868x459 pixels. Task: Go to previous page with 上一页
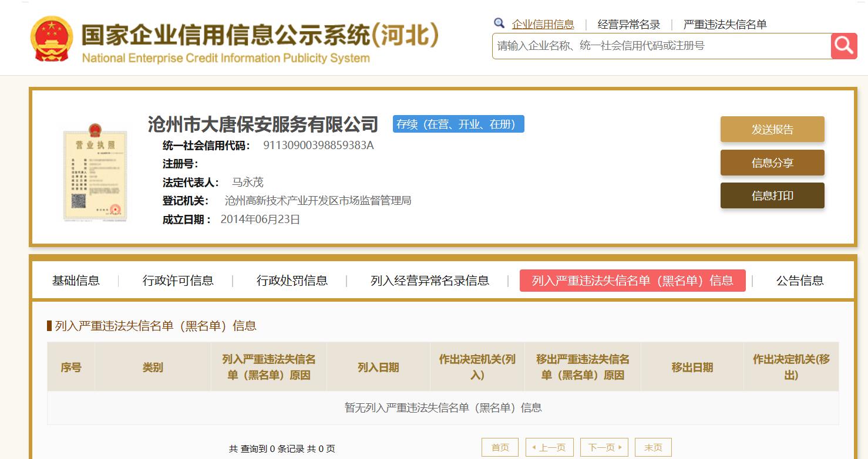[x=549, y=447]
